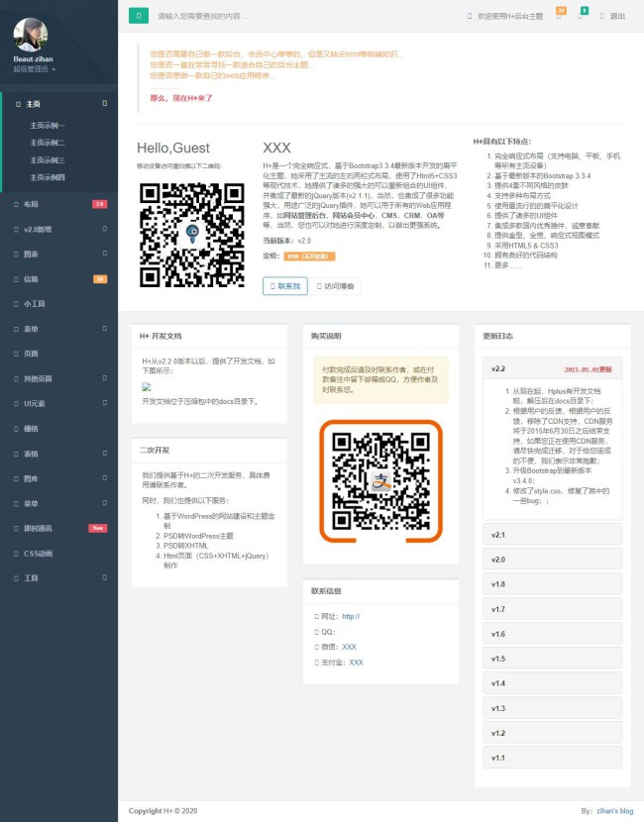Image resolution: width=644 pixels, height=822 pixels.
Task: Expand the 菜单 sidebar submenu
Action: (x=104, y=503)
